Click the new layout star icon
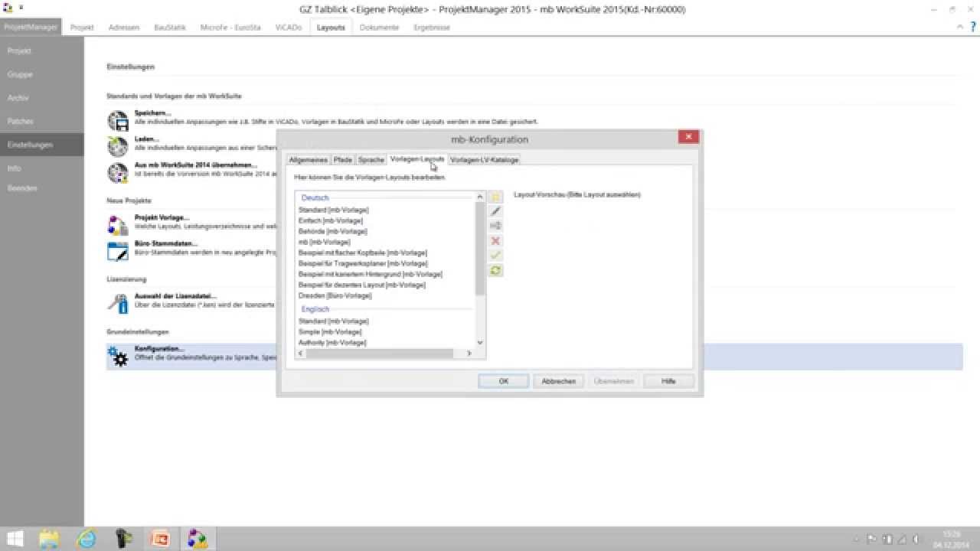Viewport: 980px width, 551px height. point(495,197)
